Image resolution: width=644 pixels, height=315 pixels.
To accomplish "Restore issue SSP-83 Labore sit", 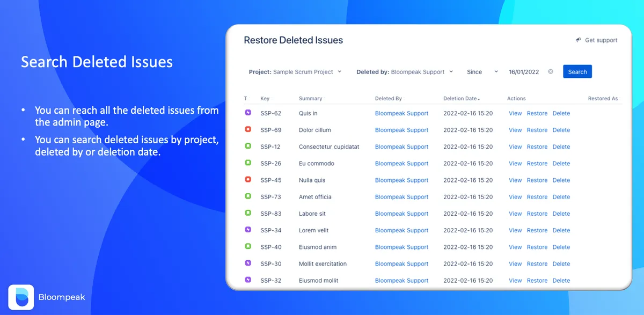I will (x=537, y=214).
